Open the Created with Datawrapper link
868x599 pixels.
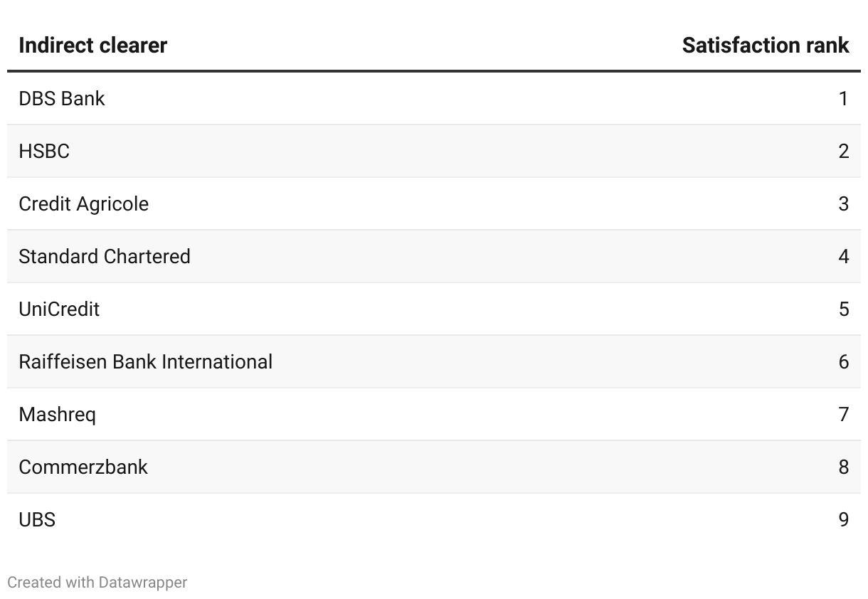point(97,582)
